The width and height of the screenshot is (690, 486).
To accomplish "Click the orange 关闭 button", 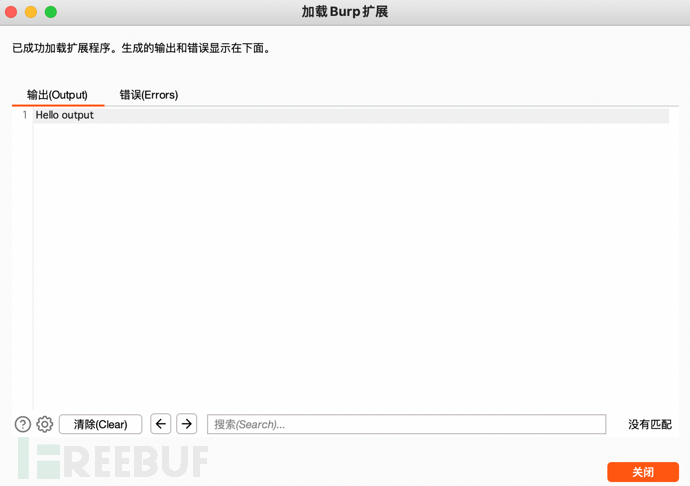I will [643, 472].
